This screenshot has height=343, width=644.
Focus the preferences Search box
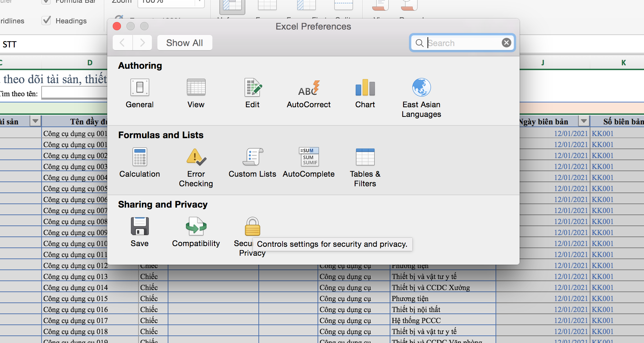point(462,43)
